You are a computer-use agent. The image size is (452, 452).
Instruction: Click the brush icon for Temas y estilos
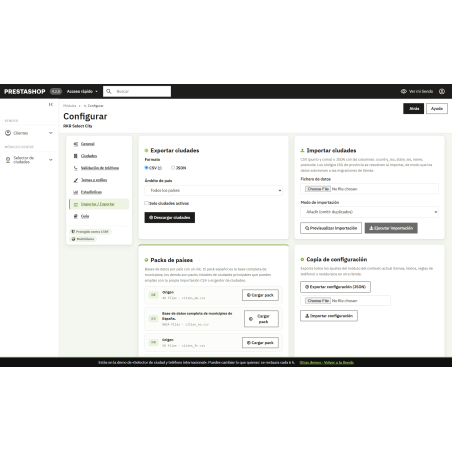point(76,180)
